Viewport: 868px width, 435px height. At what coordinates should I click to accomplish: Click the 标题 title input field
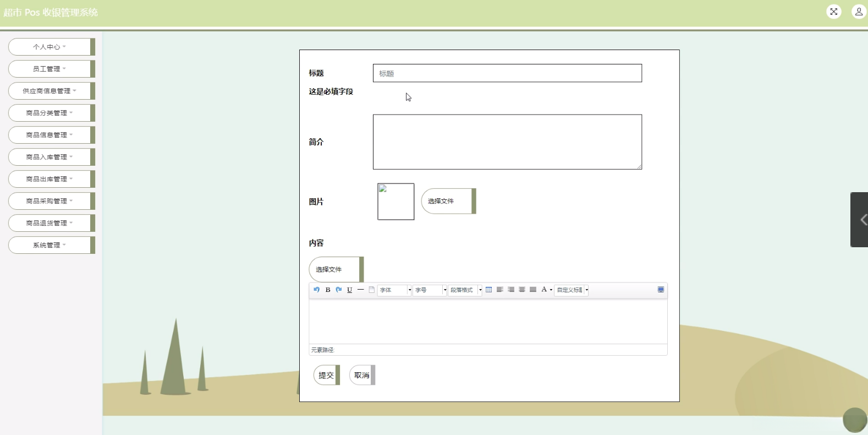pos(507,73)
